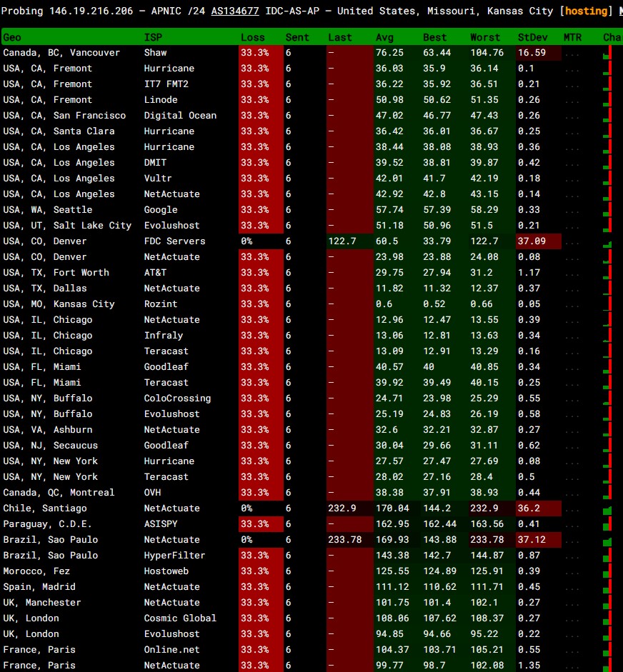
Task: Select the 'Canada, QC, Montreal' geo cell
Action: 59,493
